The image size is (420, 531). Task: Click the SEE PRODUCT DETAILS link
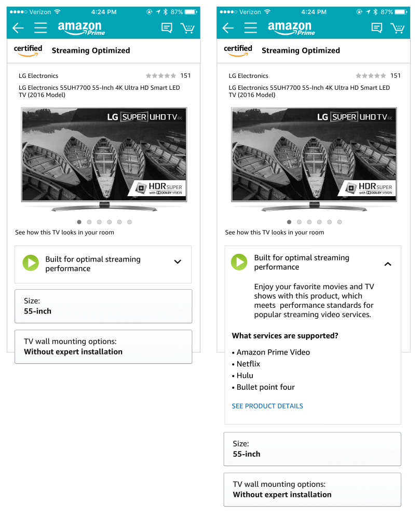click(267, 406)
